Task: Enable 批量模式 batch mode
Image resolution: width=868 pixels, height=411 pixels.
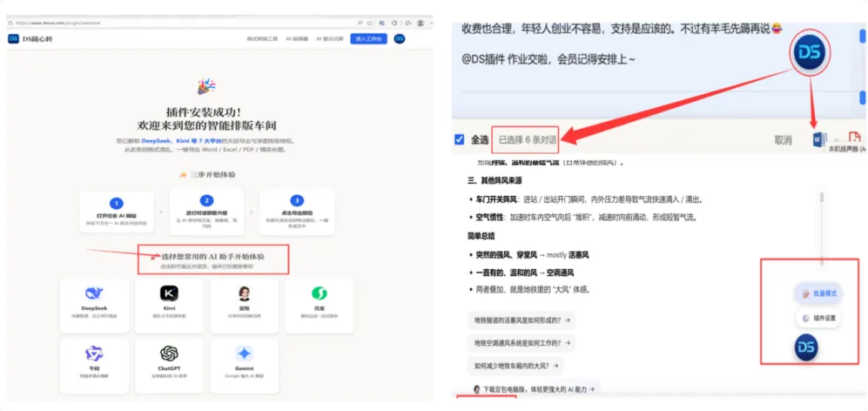Action: [818, 293]
